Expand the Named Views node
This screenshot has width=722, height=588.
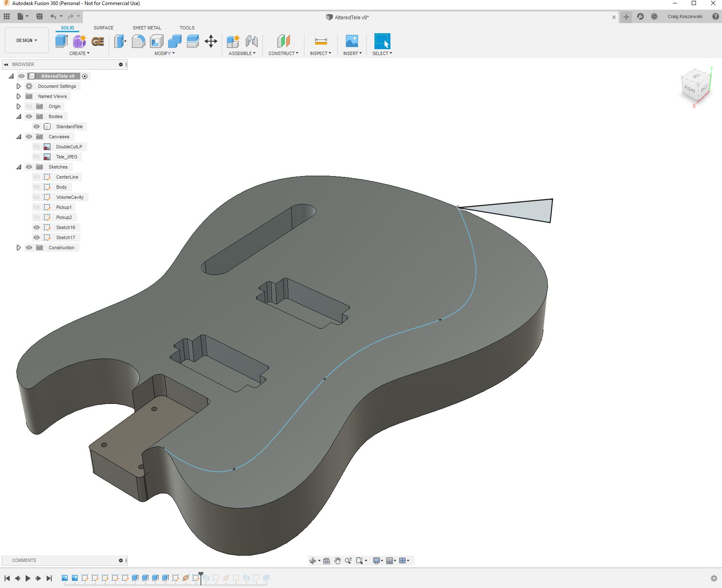[x=18, y=96]
